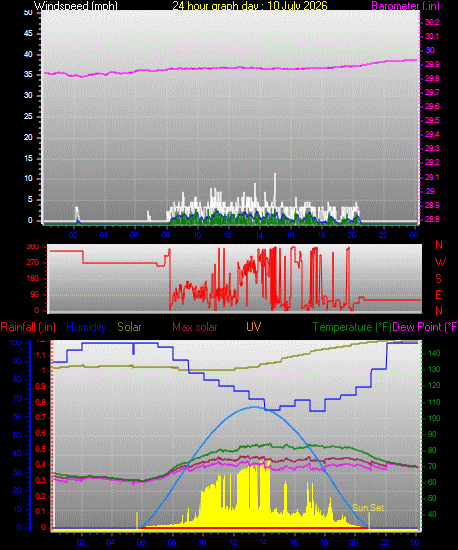The width and height of the screenshot is (458, 550).
Task: Click barometer scale value 29.3
Action: pyautogui.click(x=432, y=148)
